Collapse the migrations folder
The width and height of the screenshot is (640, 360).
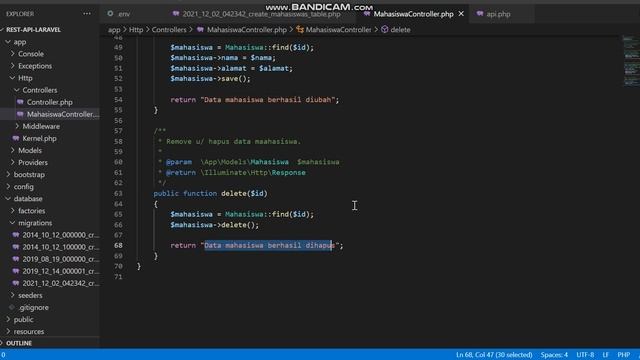tap(35, 223)
